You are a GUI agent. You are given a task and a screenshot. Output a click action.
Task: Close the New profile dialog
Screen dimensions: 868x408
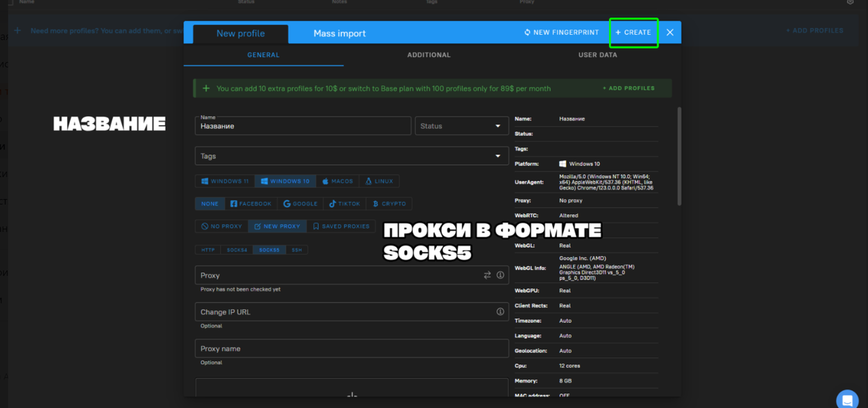(670, 33)
